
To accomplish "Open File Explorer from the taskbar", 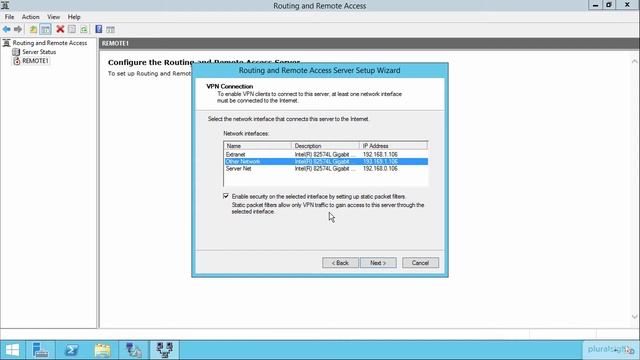I will pos(102,350).
